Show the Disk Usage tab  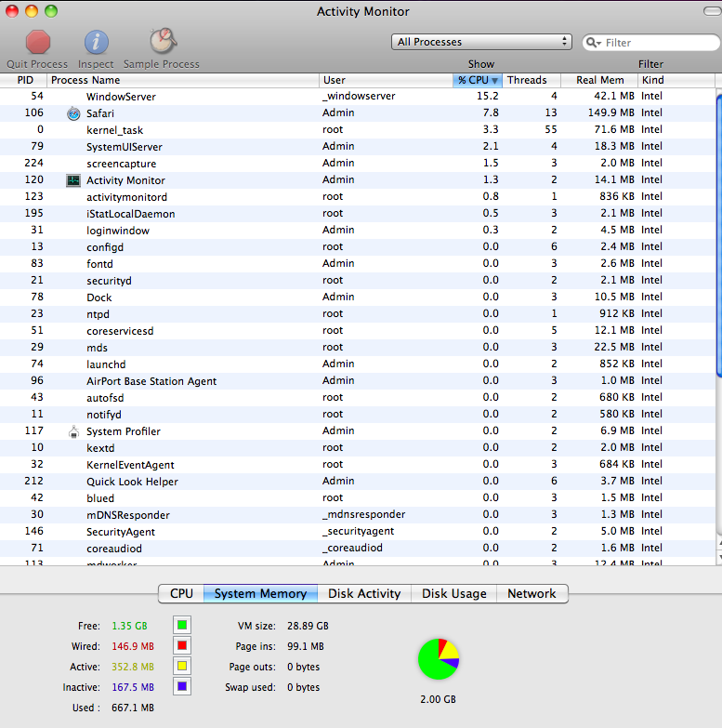(453, 593)
